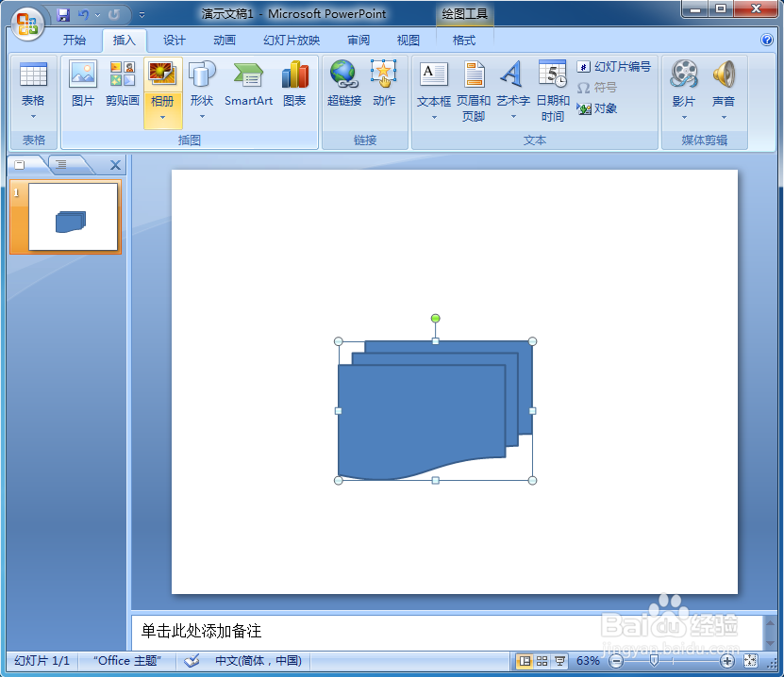Screen dimensions: 784x677
Task: Insert an object with 对象
Action: tap(597, 107)
